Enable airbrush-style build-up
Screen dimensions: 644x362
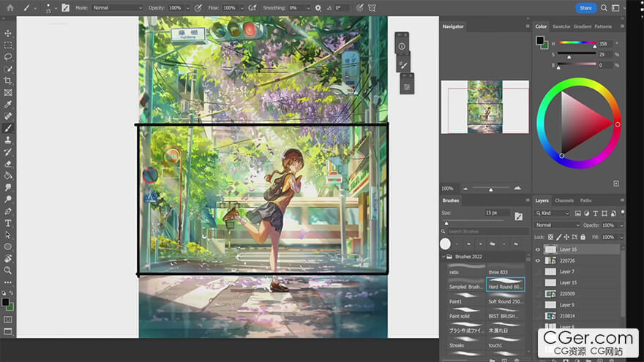[x=252, y=8]
